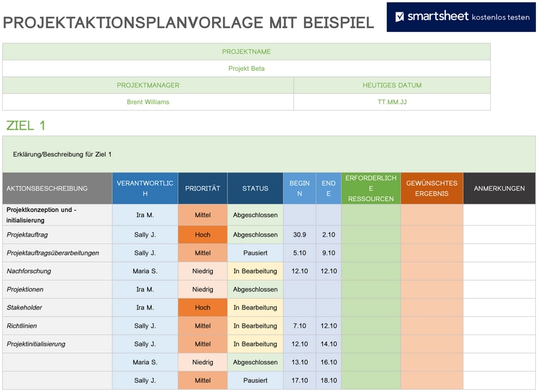Screen dimensions: 538x392
Task: Select 'Niedrig' priority in Nachforschung row
Action: click(203, 271)
